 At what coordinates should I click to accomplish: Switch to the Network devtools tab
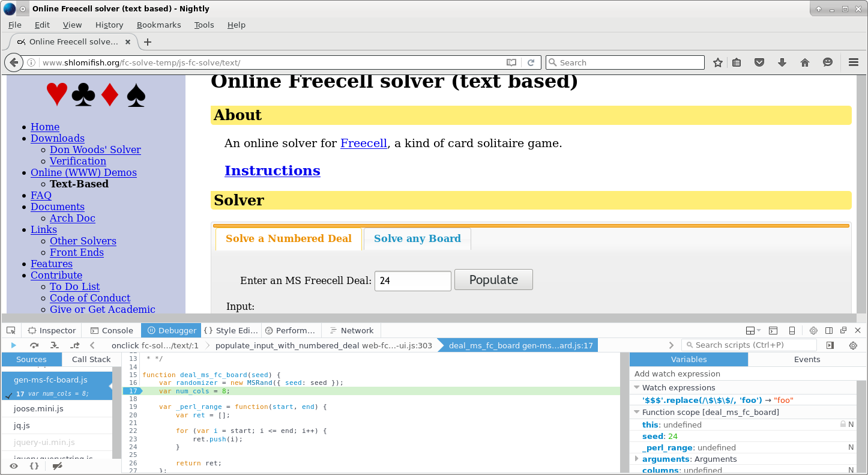pos(352,330)
